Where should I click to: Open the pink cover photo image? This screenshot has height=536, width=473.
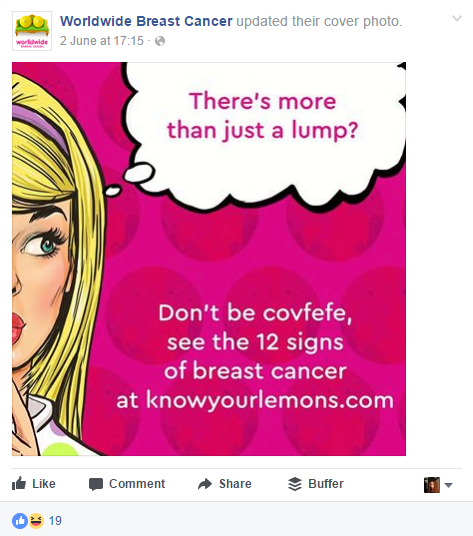[x=209, y=259]
